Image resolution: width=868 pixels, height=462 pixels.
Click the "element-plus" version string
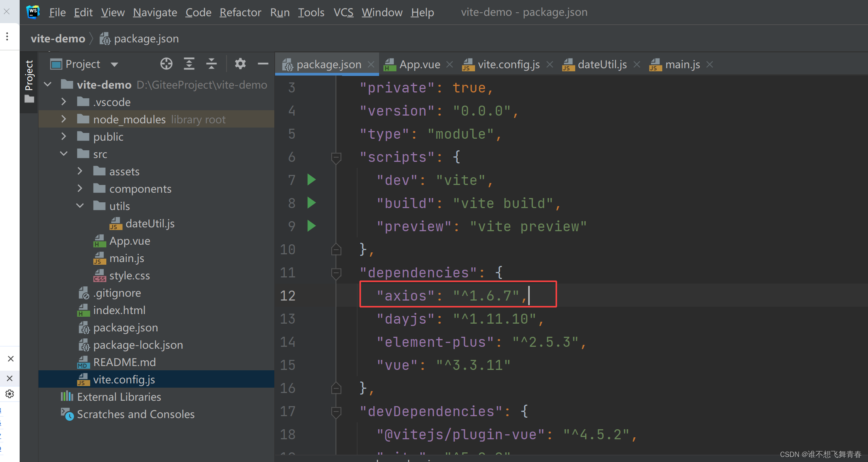pos(545,342)
